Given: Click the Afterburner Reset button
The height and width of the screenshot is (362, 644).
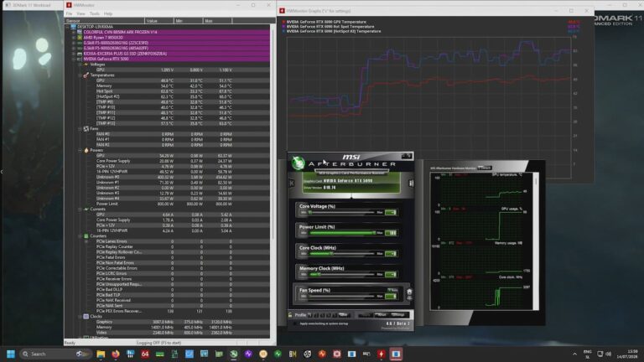Looking at the screenshot, I should 381,315.
